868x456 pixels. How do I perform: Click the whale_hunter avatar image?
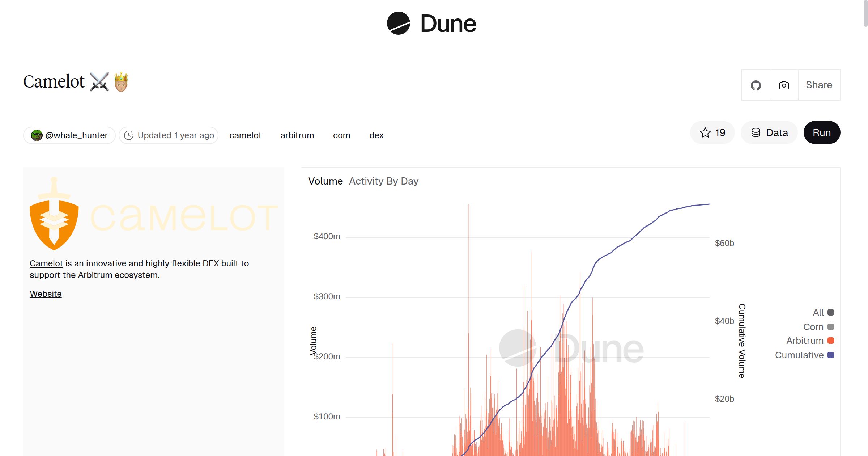tap(37, 135)
